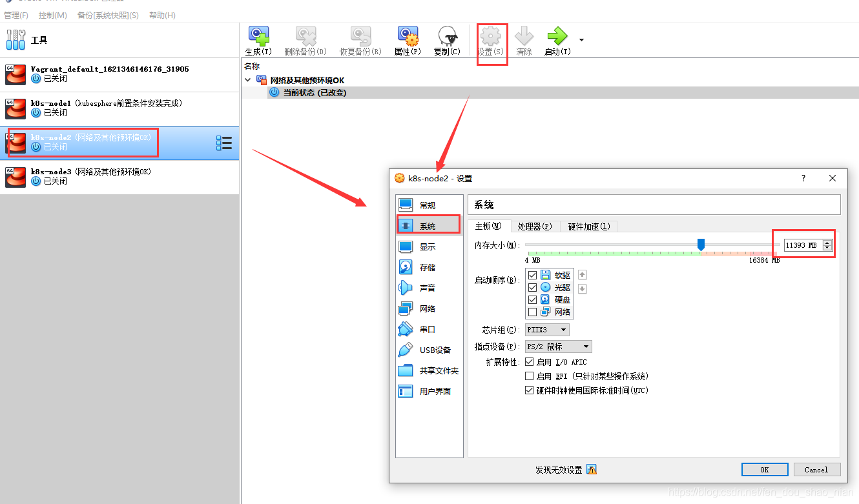Decrease memory with the spinbox down arrow
The height and width of the screenshot is (504, 859).
point(827,248)
